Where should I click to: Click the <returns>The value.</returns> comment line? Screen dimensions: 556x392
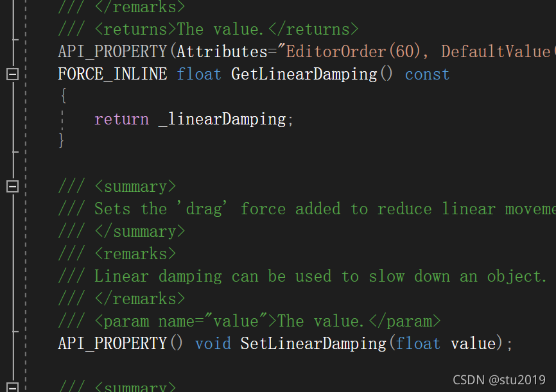click(208, 30)
